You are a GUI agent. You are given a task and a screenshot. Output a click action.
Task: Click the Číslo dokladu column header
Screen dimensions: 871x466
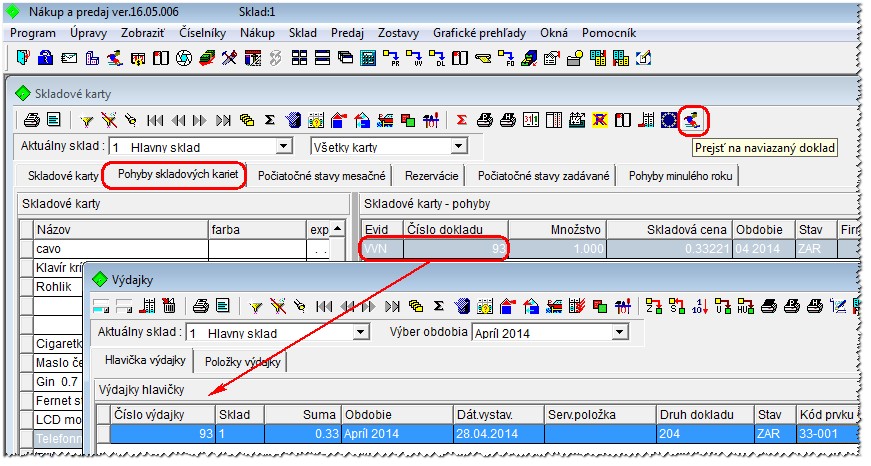point(455,229)
